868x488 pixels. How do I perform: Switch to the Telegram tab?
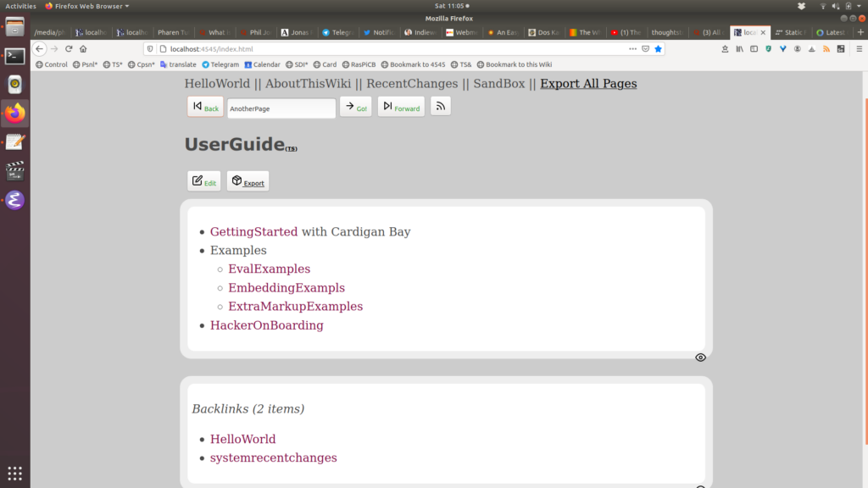[337, 32]
